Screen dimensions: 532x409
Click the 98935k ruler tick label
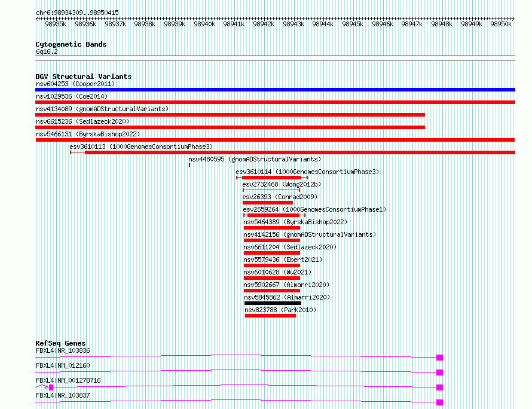click(56, 24)
